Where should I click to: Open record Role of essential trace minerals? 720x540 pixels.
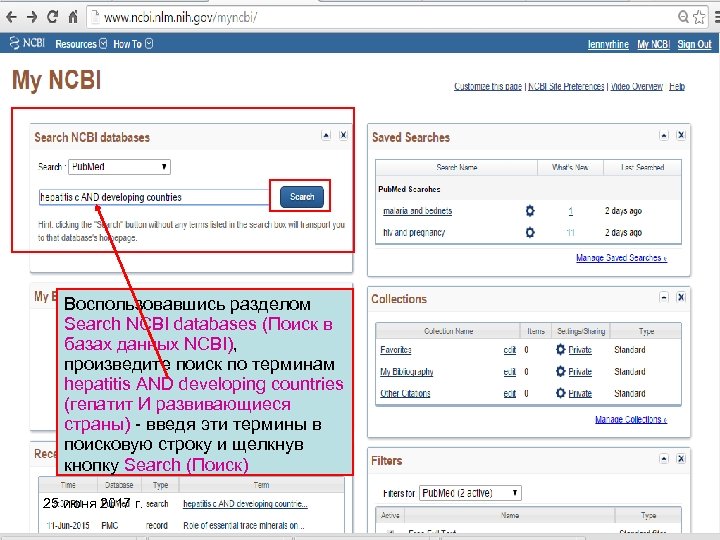(243, 525)
